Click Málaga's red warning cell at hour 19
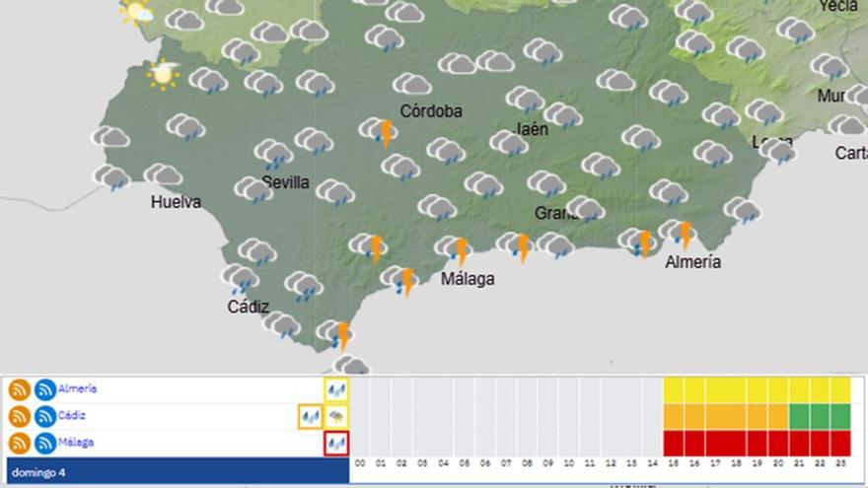The image size is (868, 488). (x=758, y=444)
